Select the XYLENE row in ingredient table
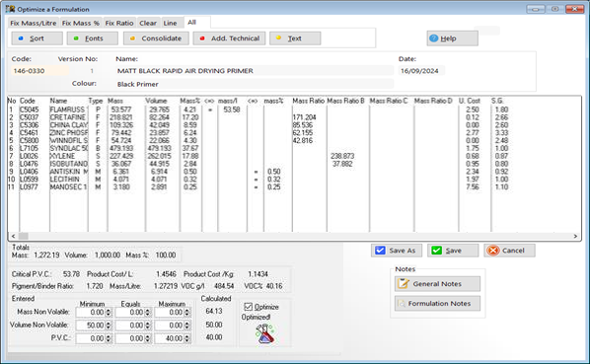 click(258, 156)
